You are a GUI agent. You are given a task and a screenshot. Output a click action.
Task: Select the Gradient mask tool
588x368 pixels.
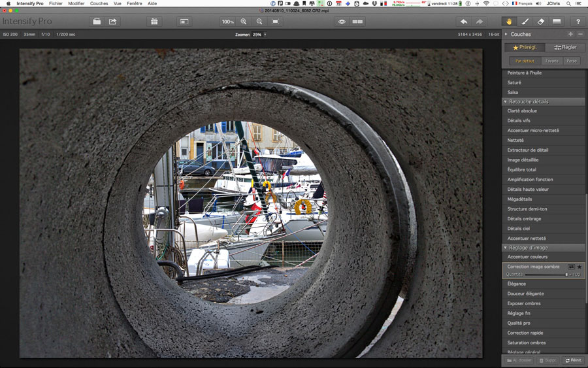point(557,22)
